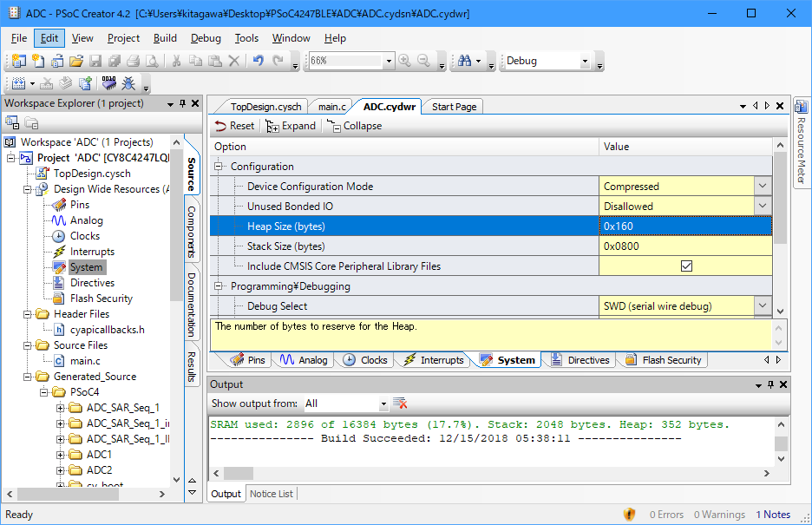Click the Expand button in editor toolbar
This screenshot has height=525, width=812.
[x=291, y=126]
